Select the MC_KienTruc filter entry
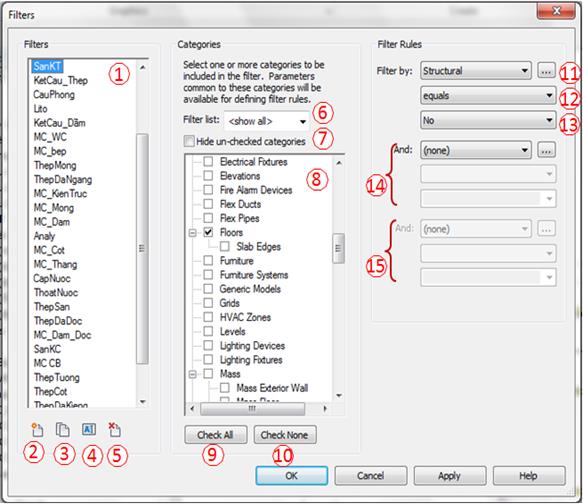The height and width of the screenshot is (504, 583). pyautogui.click(x=60, y=194)
